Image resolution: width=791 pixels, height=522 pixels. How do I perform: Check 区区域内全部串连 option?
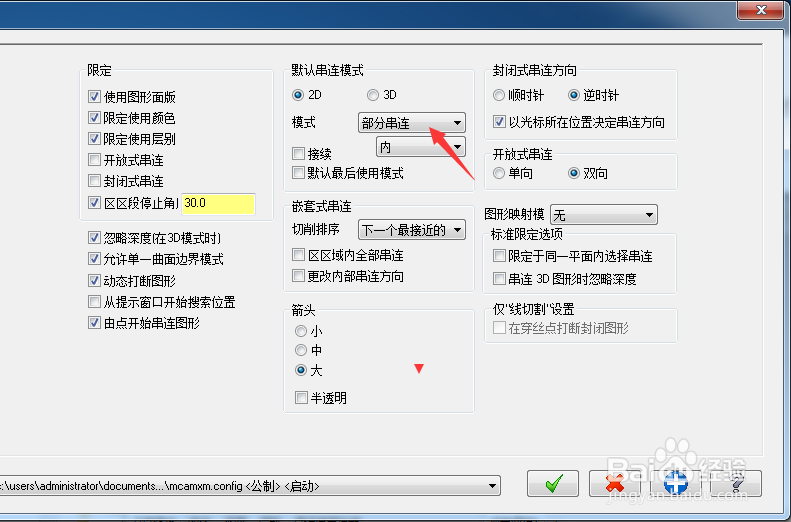click(299, 255)
